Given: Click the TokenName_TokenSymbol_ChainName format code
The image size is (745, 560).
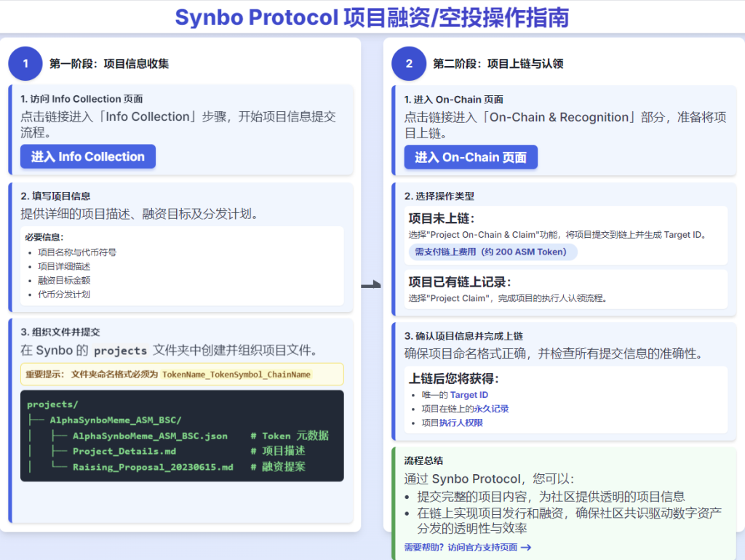Looking at the screenshot, I should pyautogui.click(x=236, y=375).
